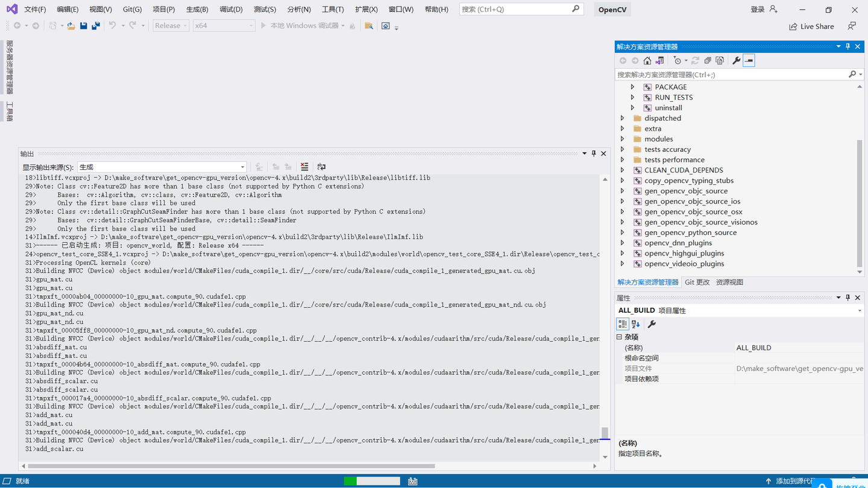Viewport: 868px width, 488px height.
Task: Switch Properties panel to alphabetical sorting
Action: [x=634, y=324]
